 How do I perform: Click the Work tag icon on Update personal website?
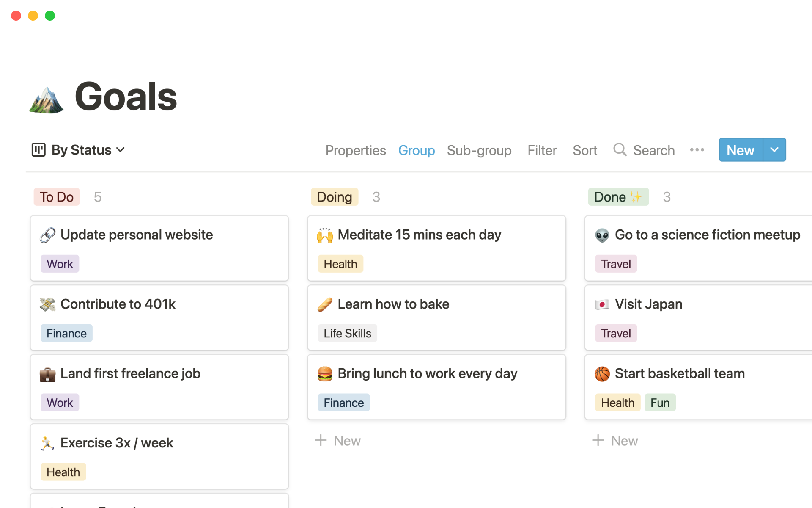[59, 264]
